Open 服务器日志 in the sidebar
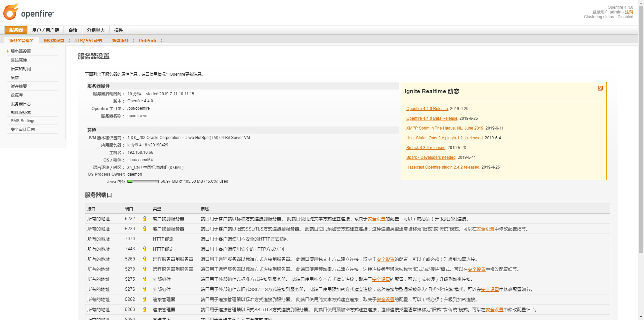The height and width of the screenshot is (320, 644). (21, 104)
